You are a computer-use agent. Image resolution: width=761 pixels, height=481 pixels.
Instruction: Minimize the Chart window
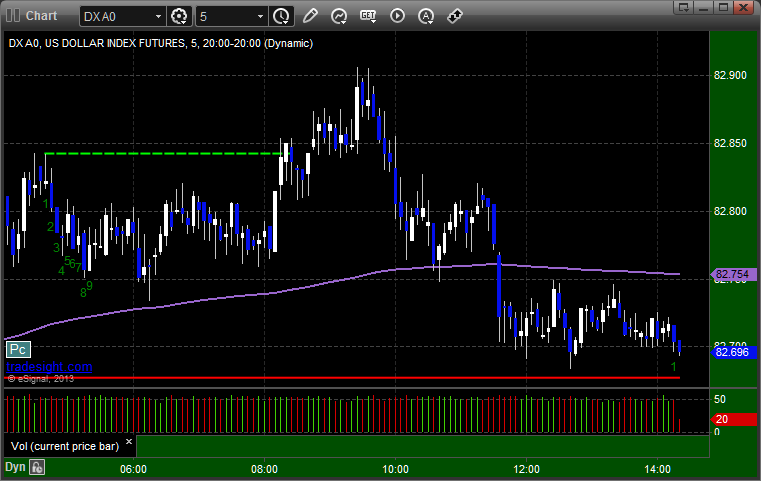(704, 7)
